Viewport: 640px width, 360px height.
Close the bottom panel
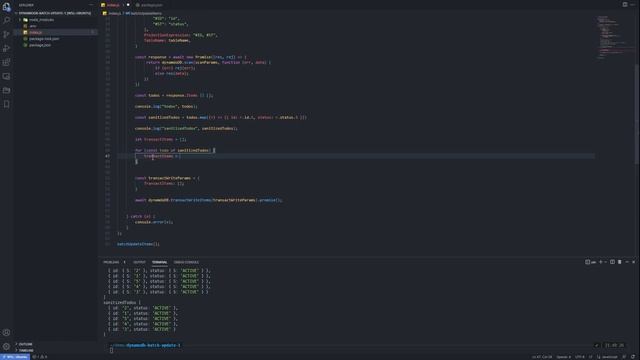(x=633, y=262)
